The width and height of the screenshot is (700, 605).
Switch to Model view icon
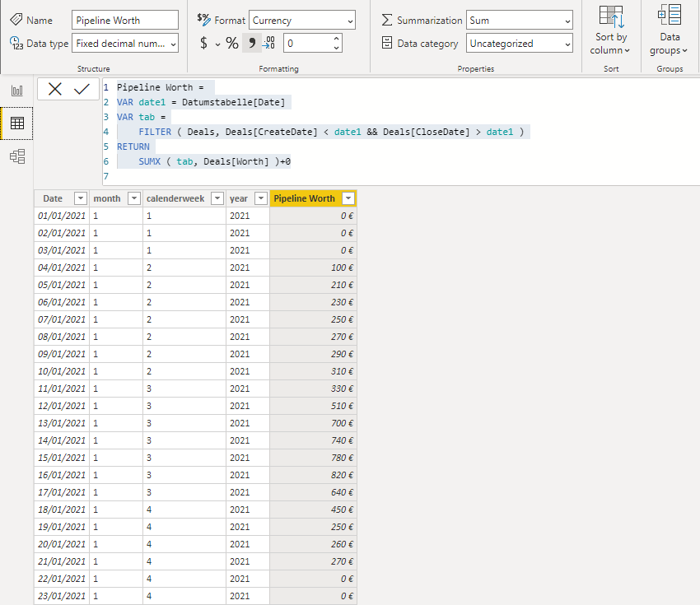[17, 156]
